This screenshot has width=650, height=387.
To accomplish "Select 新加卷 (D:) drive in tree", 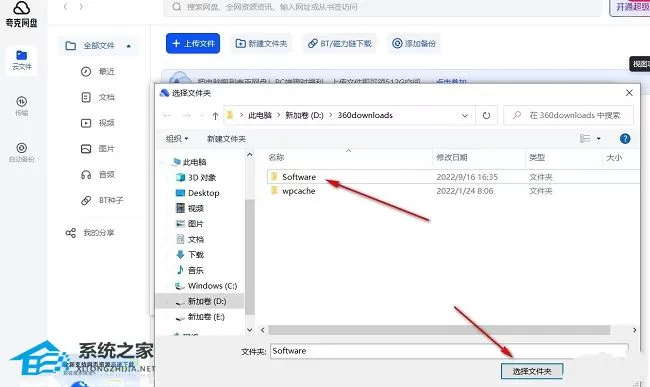I will click(201, 301).
